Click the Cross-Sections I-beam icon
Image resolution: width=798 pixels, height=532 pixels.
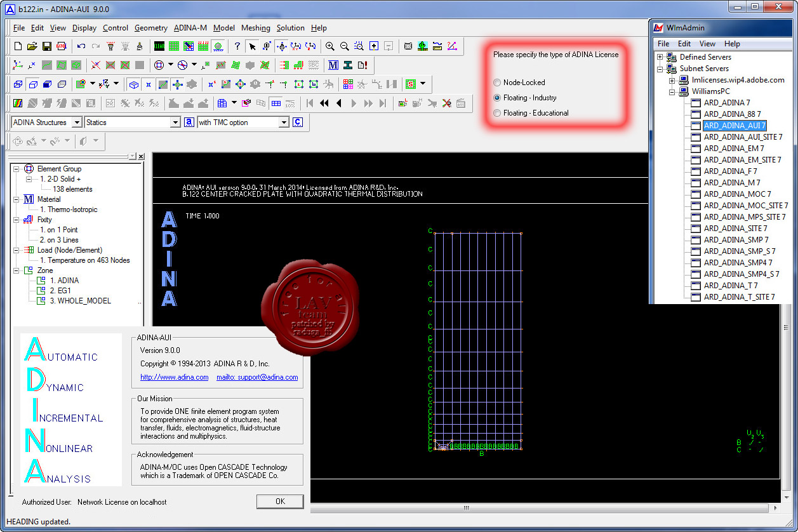point(348,65)
